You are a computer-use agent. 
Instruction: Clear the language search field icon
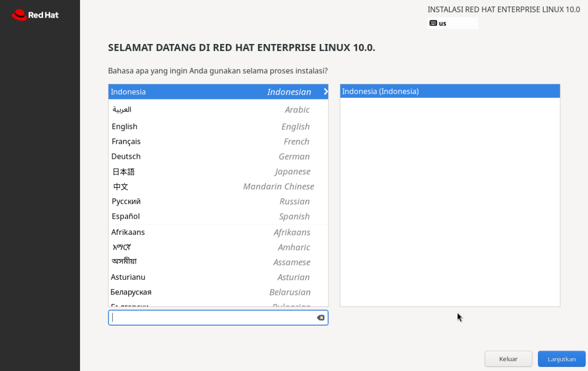point(321,318)
